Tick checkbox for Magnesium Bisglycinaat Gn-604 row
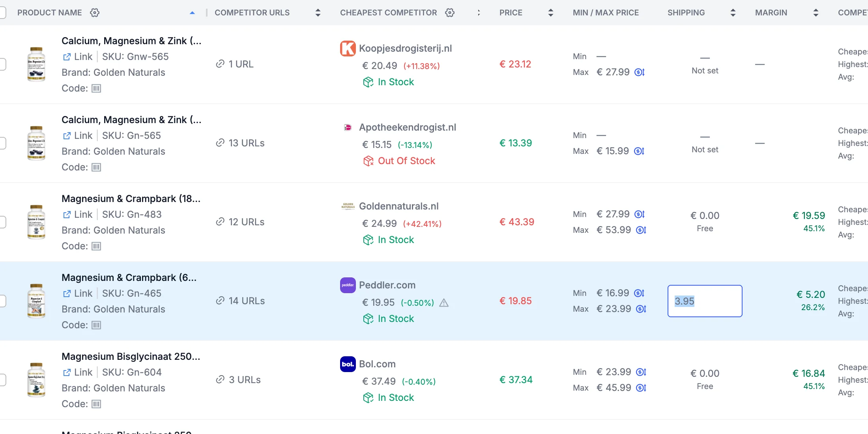The width and height of the screenshot is (868, 434). point(2,380)
